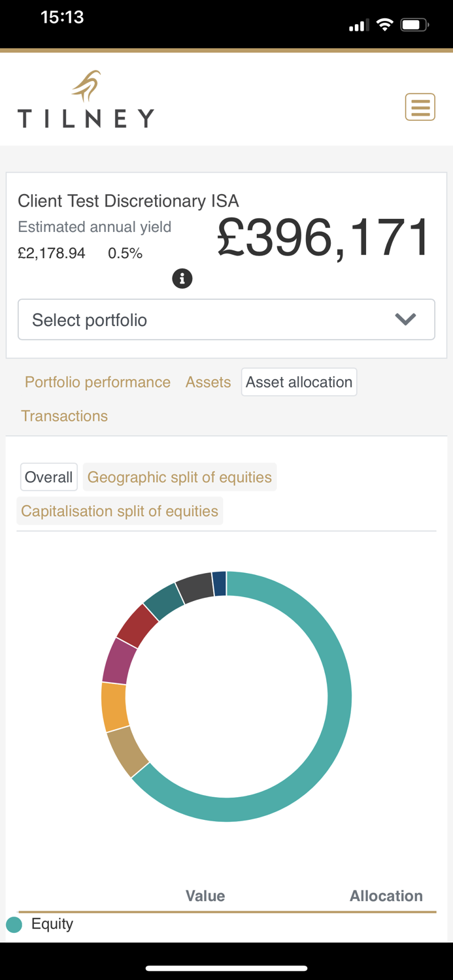Click the Equity legend dot
This screenshot has height=980, width=453.
[14, 924]
